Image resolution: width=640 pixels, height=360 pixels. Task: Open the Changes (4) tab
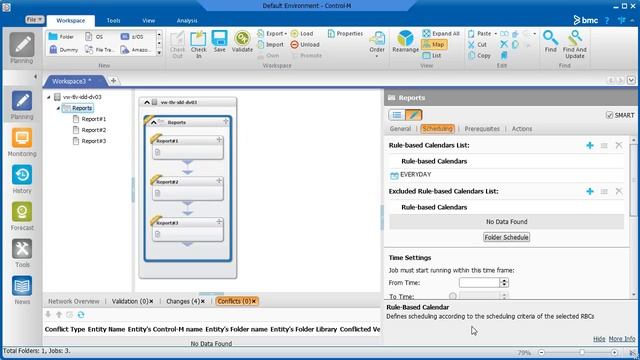coord(182,301)
